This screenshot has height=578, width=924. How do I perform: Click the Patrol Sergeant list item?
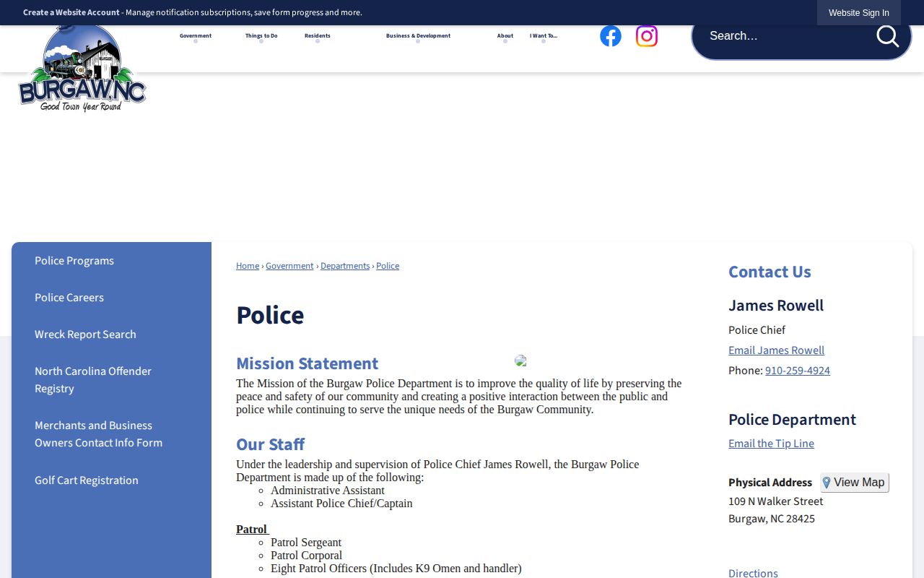point(306,543)
